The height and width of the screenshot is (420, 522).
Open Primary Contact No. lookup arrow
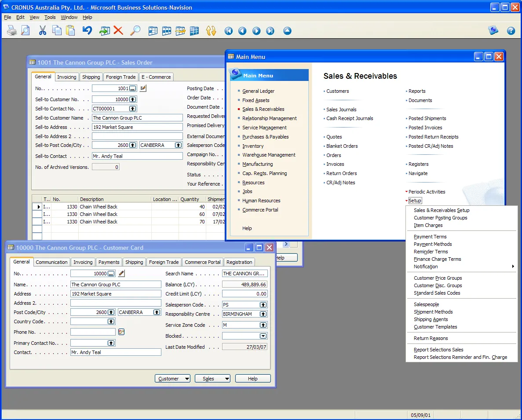click(111, 343)
